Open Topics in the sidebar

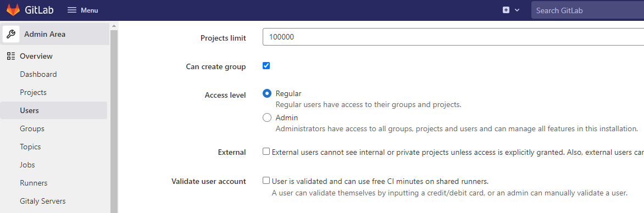pos(30,147)
